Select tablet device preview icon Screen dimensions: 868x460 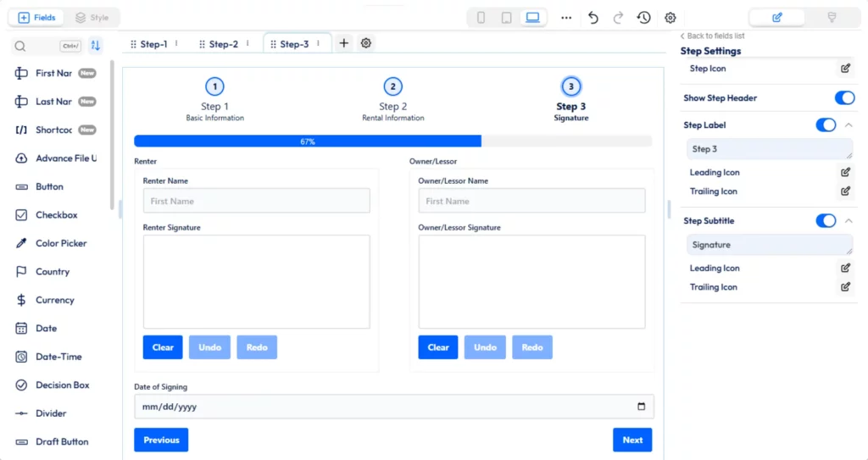(x=507, y=18)
